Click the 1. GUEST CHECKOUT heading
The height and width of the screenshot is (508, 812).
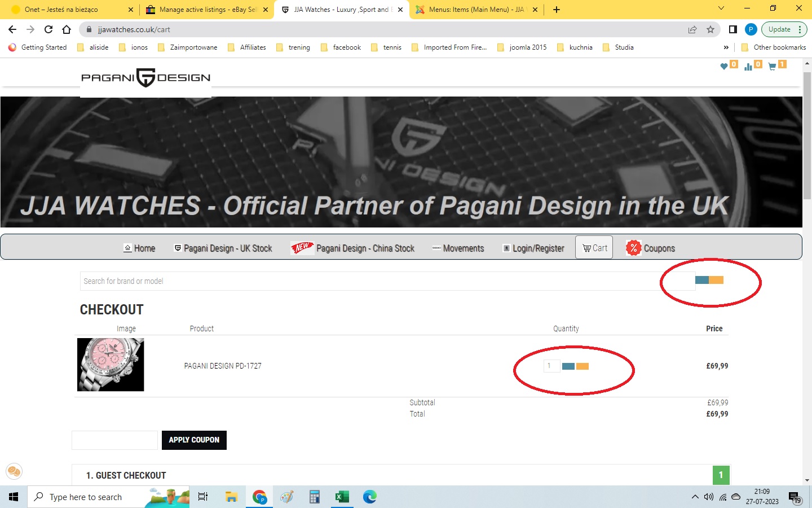click(x=126, y=475)
